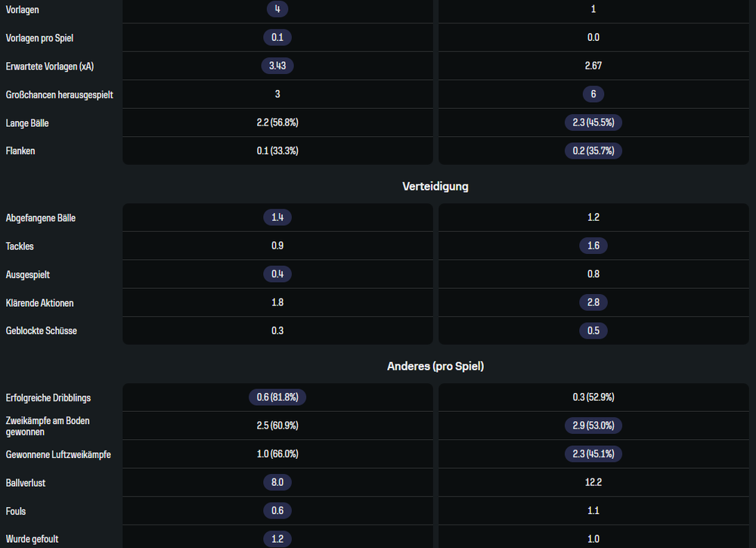Click the Tackles 1.6 highlighted value
This screenshot has height=548, width=756.
[593, 246]
